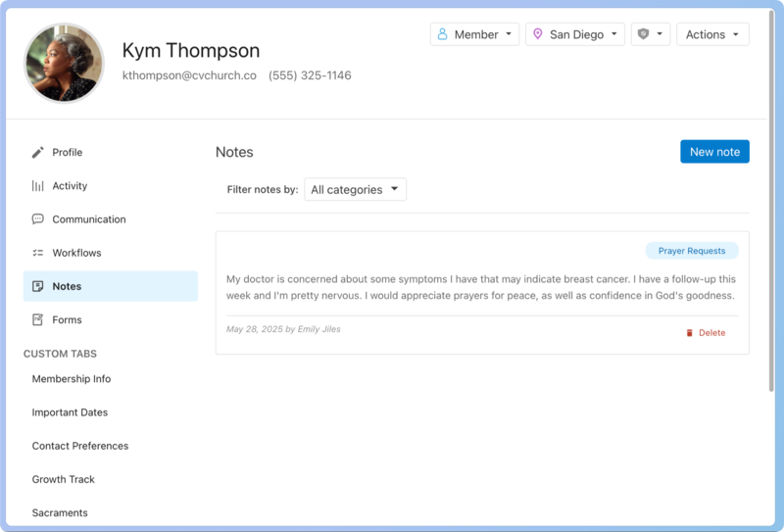This screenshot has width=784, height=532.
Task: Click the kthompson@cvchurch.co email address
Action: point(189,75)
